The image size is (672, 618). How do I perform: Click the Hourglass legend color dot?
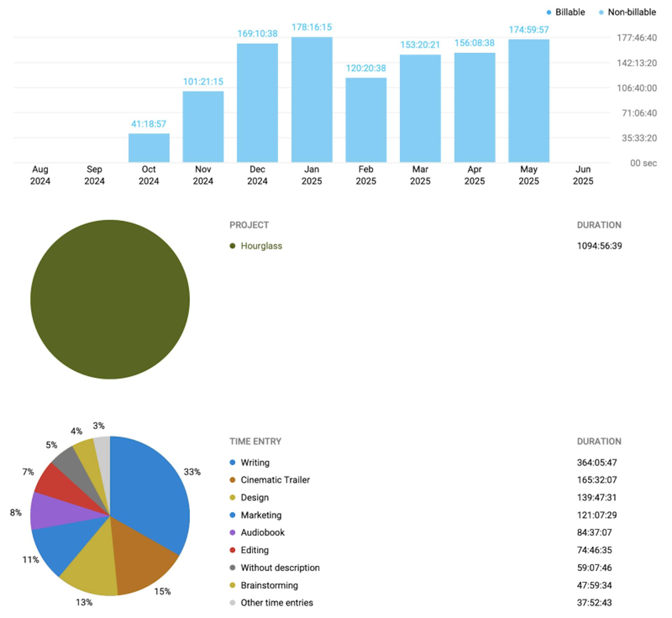pyautogui.click(x=232, y=246)
